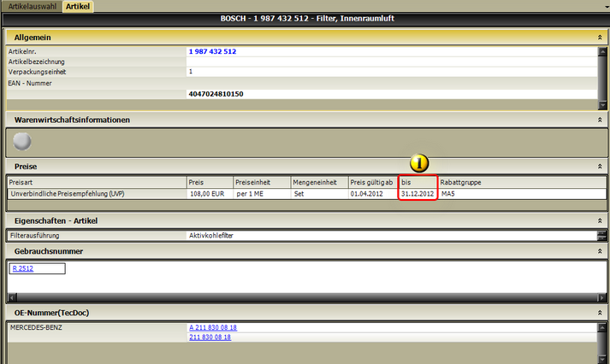Collapse the OE-Nummer(TecDoc) section
The height and width of the screenshot is (364, 610).
pyautogui.click(x=600, y=313)
